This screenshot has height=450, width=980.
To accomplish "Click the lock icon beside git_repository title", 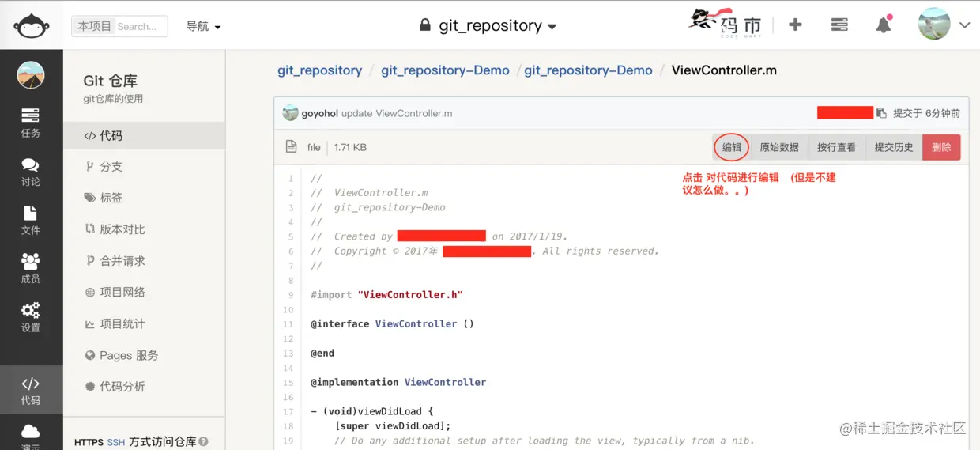I will coord(425,25).
